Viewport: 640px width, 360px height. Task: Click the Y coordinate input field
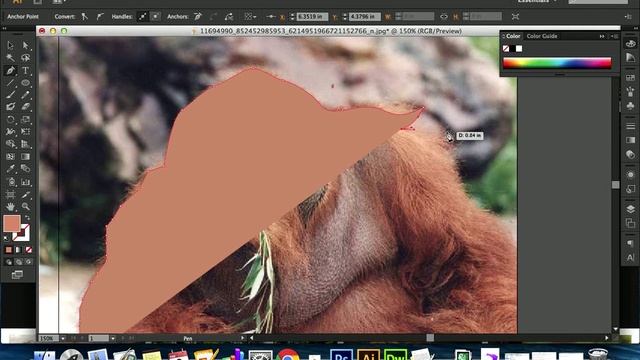364,17
